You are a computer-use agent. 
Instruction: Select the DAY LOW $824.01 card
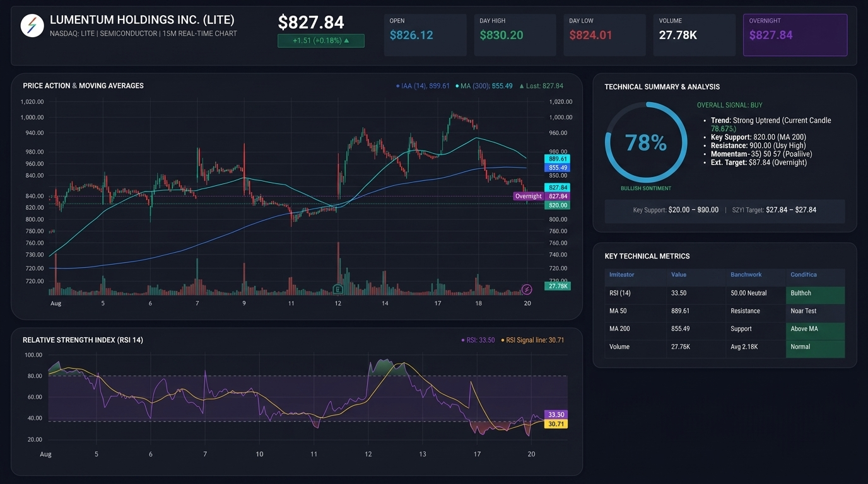pyautogui.click(x=604, y=35)
